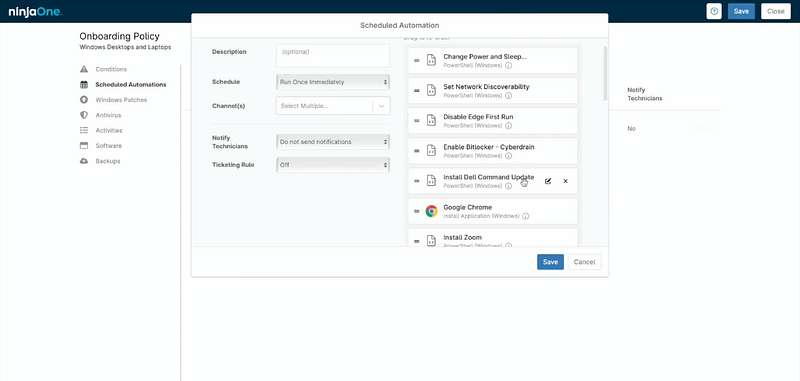Click the top bar Close button

tap(776, 11)
